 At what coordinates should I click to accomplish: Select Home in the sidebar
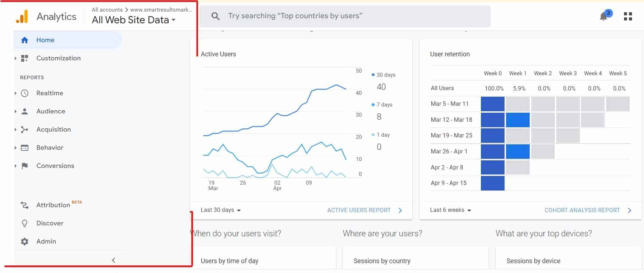68,40
